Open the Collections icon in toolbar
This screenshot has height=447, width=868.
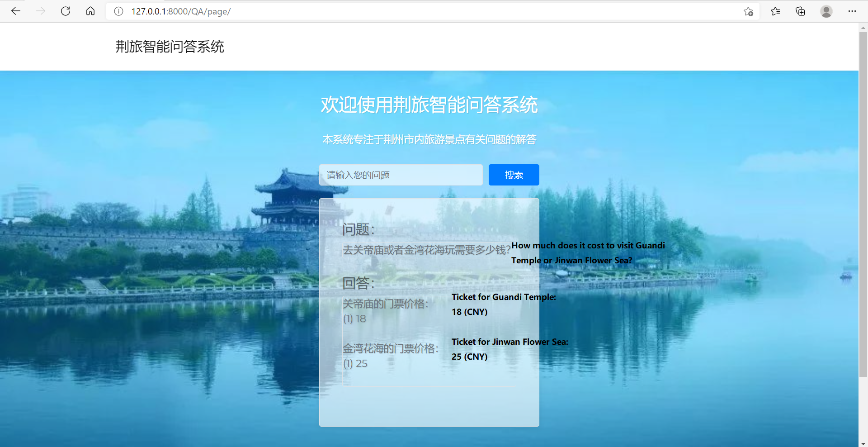pyautogui.click(x=800, y=11)
